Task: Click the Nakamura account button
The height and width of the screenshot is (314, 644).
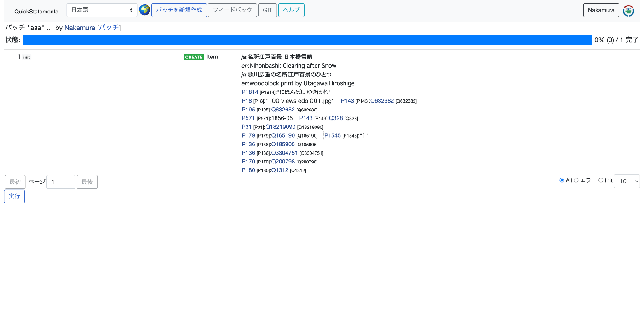Action: pyautogui.click(x=601, y=10)
